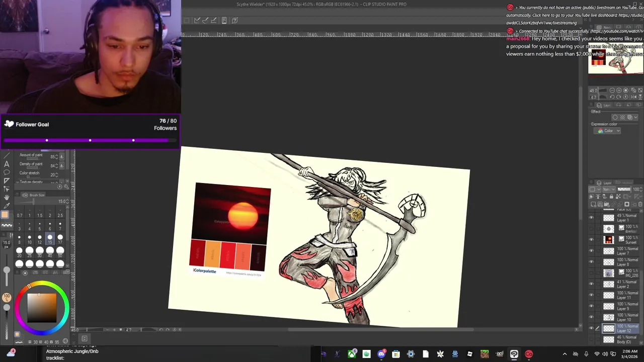Open the Clip Studio icon in taskbar
The width and height of the screenshot is (644, 362).
514,354
